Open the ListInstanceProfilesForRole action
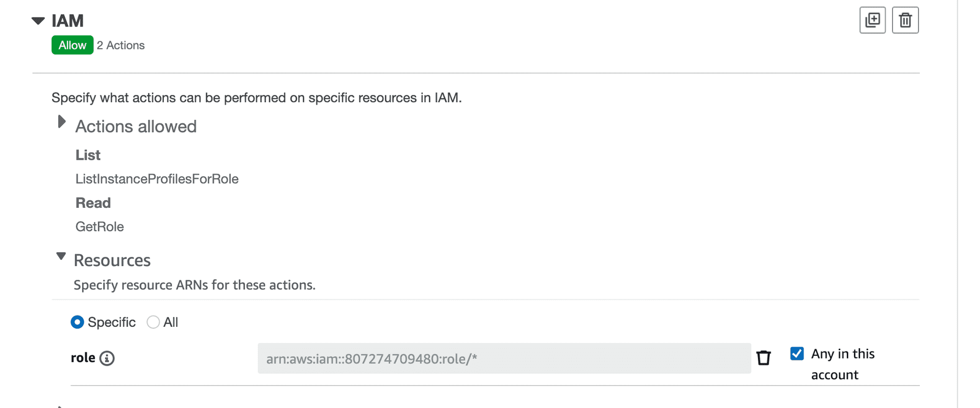This screenshot has width=980, height=408. [x=157, y=179]
